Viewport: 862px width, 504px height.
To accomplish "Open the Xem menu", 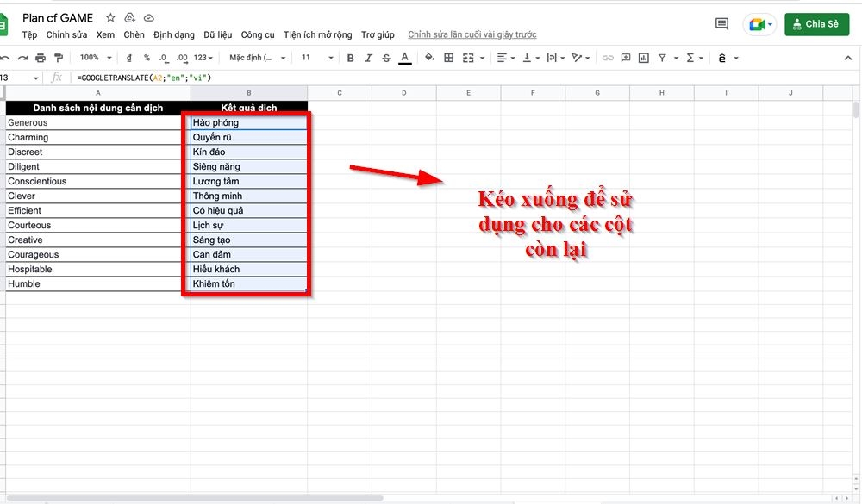I will point(105,34).
